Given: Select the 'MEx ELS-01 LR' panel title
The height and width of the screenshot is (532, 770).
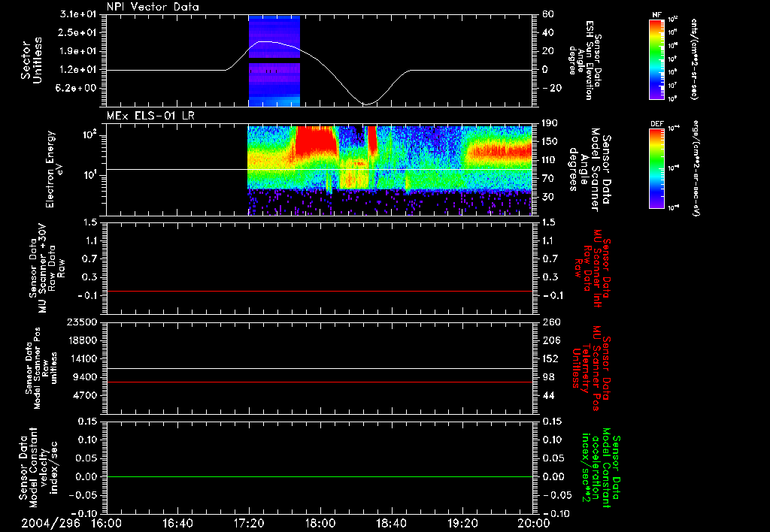Looking at the screenshot, I should [150, 116].
